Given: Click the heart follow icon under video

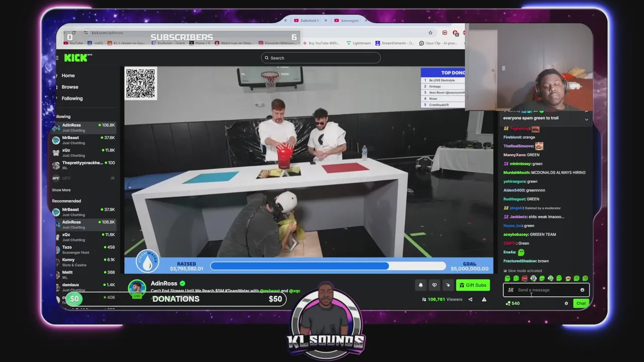Looking at the screenshot, I should point(434,285).
